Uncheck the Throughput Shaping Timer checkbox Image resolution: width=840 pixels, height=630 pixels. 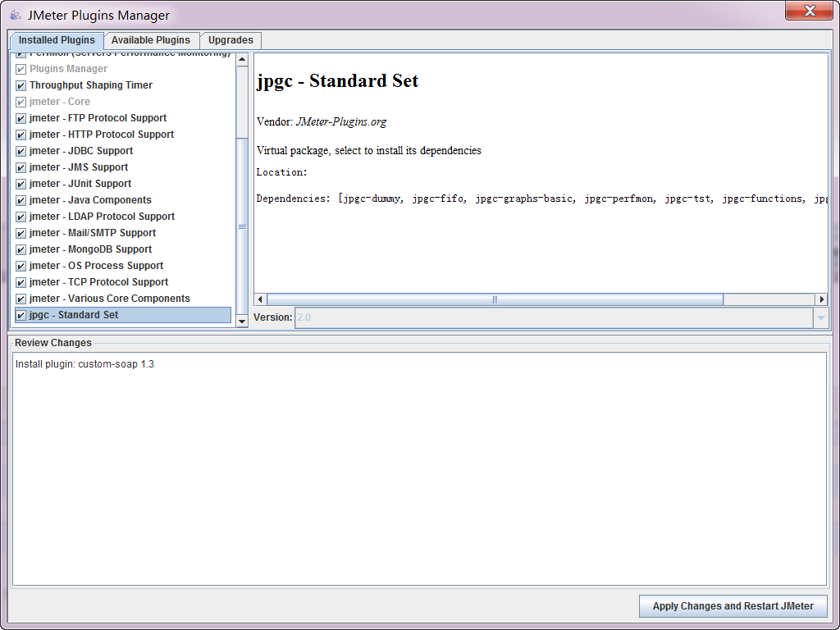click(21, 85)
